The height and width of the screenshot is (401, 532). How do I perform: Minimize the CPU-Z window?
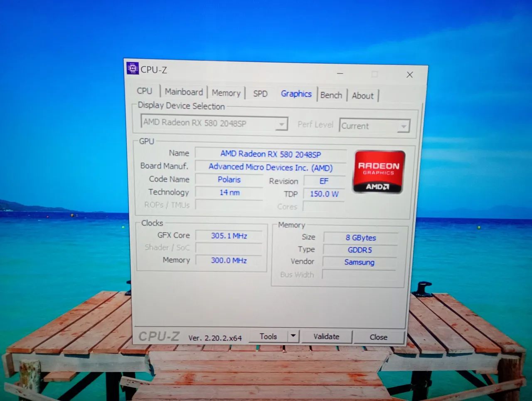tap(340, 73)
